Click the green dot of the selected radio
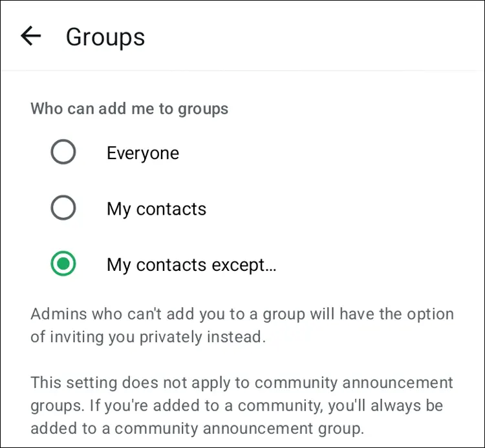The width and height of the screenshot is (485, 448). point(63,264)
